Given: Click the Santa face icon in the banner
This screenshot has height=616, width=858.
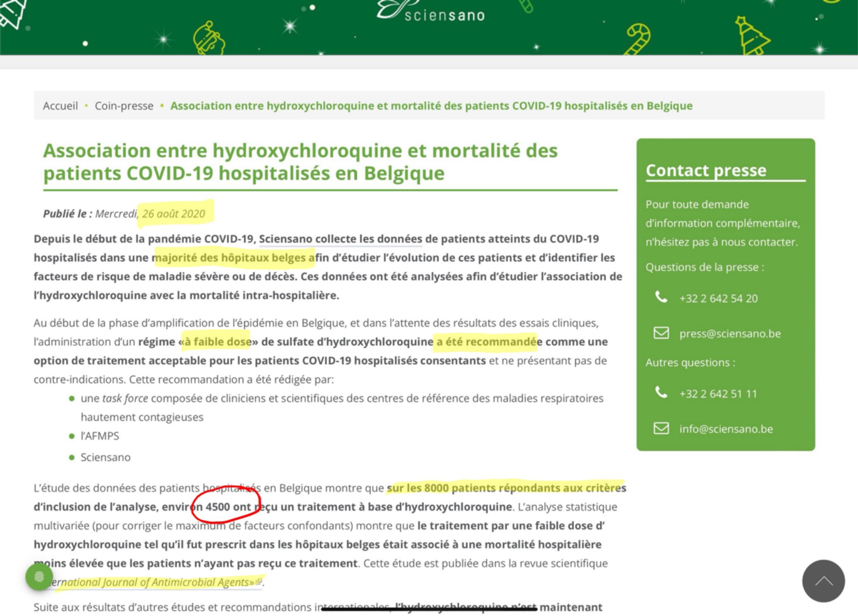Looking at the screenshot, I should 209,39.
